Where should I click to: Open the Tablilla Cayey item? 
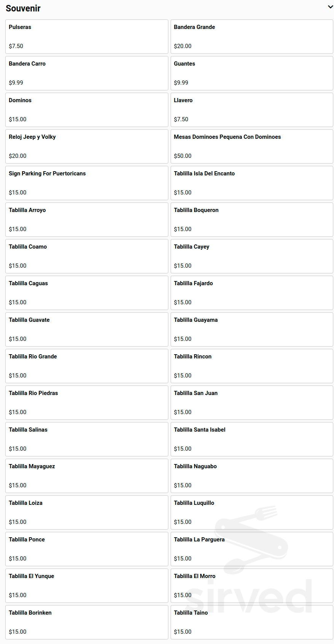(x=252, y=256)
